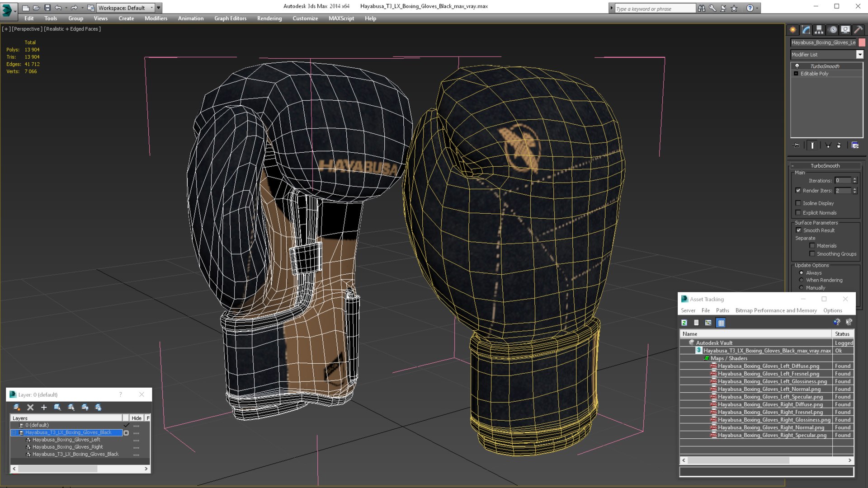
Task: Open the Help icon dropdown arrow in title bar
Action: click(757, 8)
